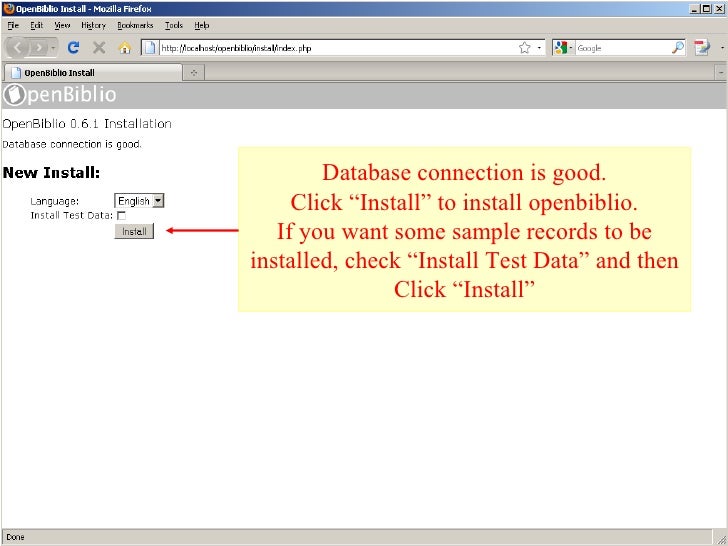
Task: Click the magnifying glass search icon
Action: [x=678, y=47]
